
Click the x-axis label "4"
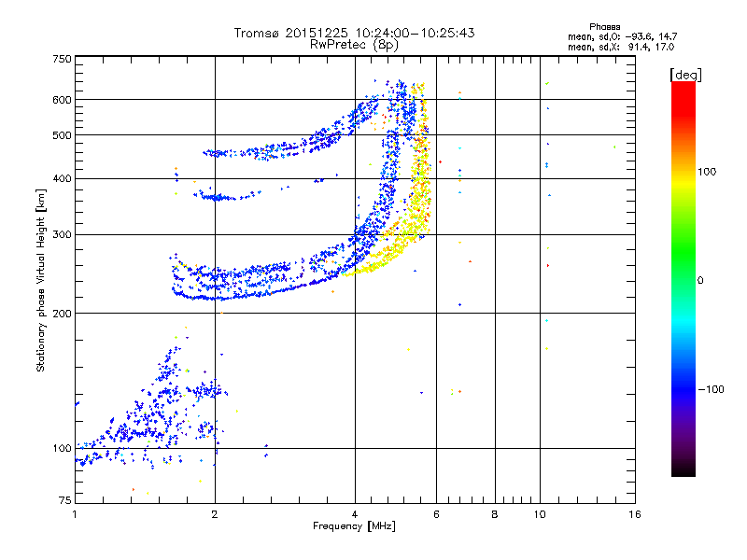(355, 514)
